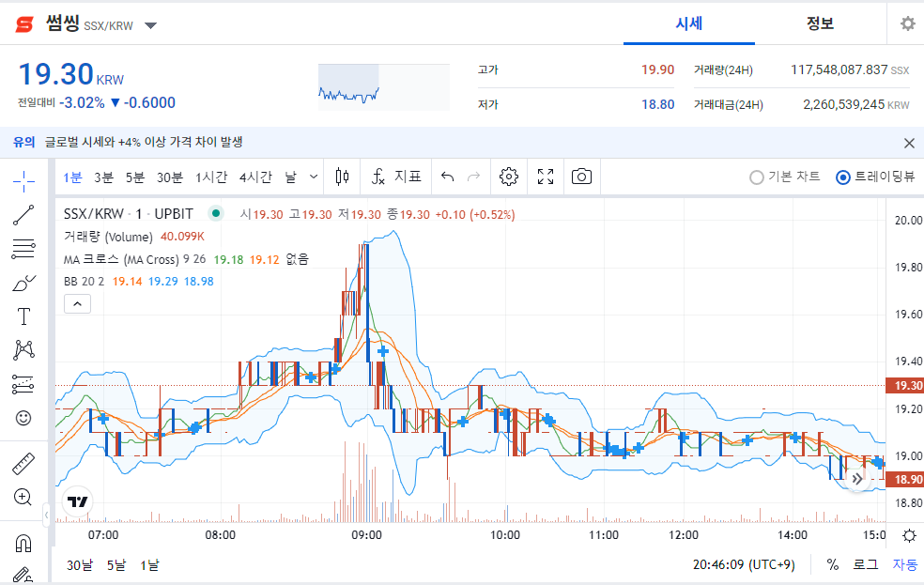The width and height of the screenshot is (924, 585).
Task: Click the TradingView logo on chart
Action: coord(78,501)
